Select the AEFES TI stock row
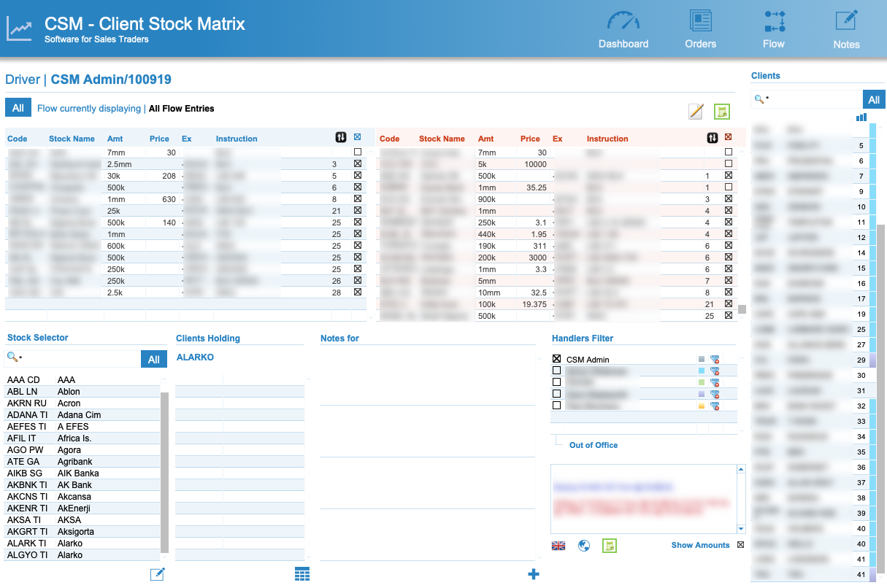The width and height of the screenshot is (887, 588). coord(82,427)
